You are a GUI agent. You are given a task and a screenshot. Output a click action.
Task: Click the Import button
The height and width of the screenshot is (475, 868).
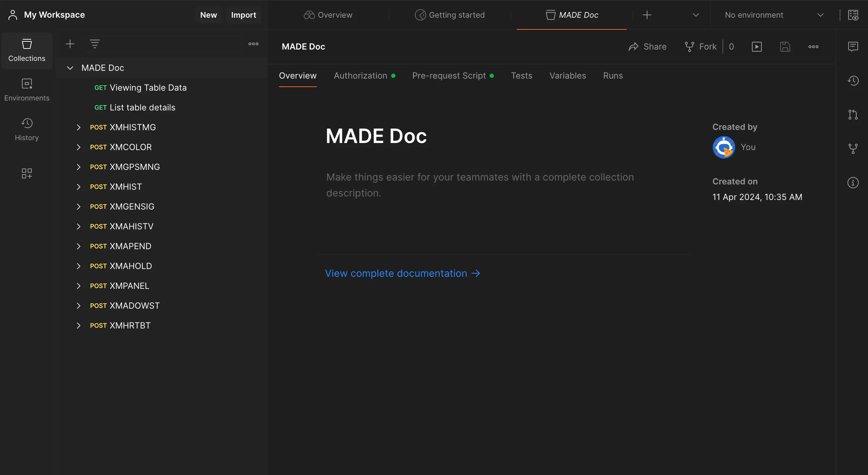(x=244, y=15)
